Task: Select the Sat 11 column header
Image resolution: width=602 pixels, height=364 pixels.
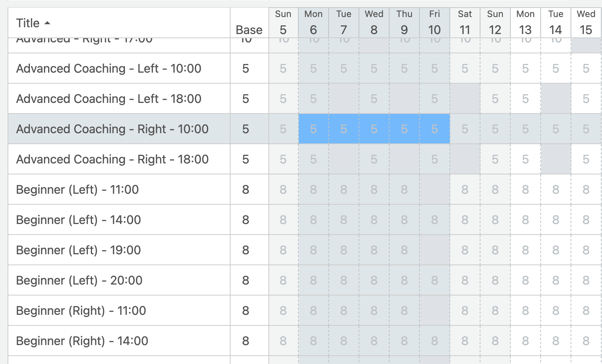Action: pyautogui.click(x=465, y=23)
